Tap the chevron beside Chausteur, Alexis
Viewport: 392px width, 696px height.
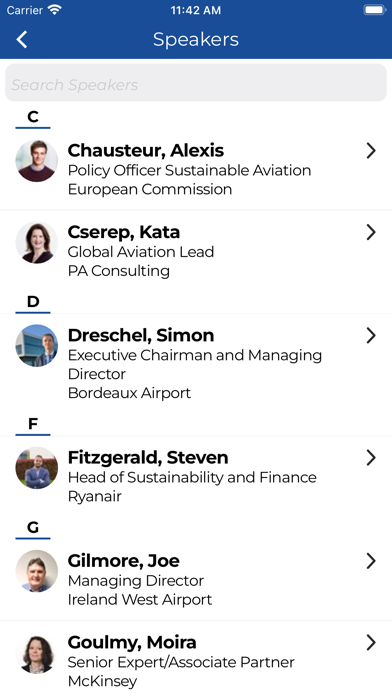coord(371,151)
